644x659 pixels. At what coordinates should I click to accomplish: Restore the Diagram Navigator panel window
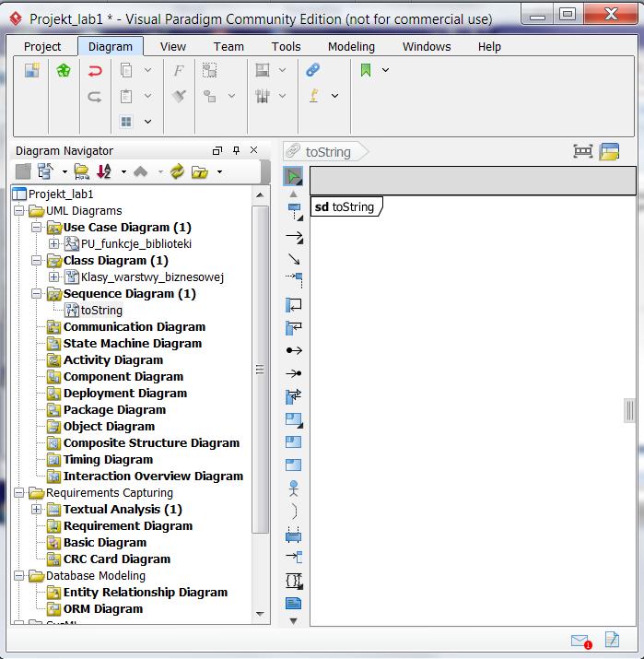pyautogui.click(x=217, y=150)
